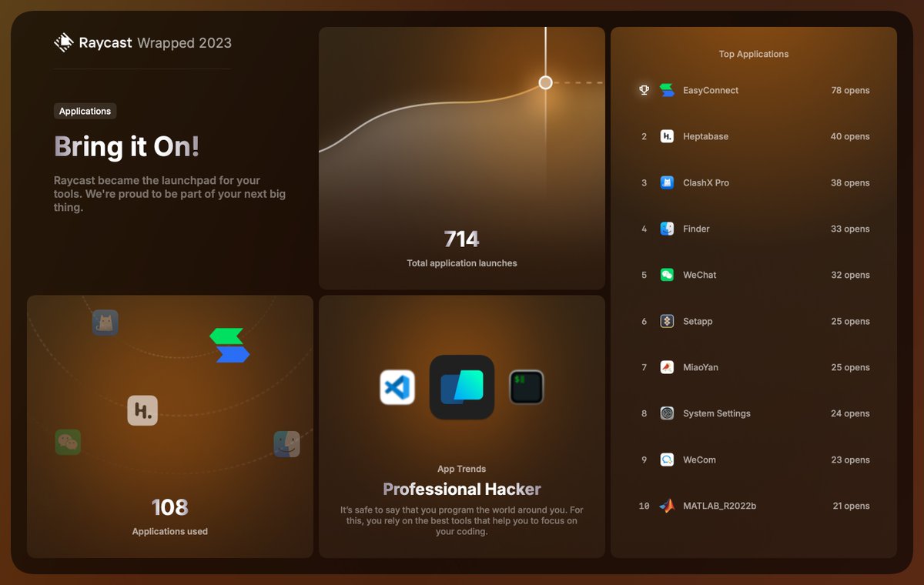Click the Total application launches label
This screenshot has width=924, height=585.
tap(462, 263)
